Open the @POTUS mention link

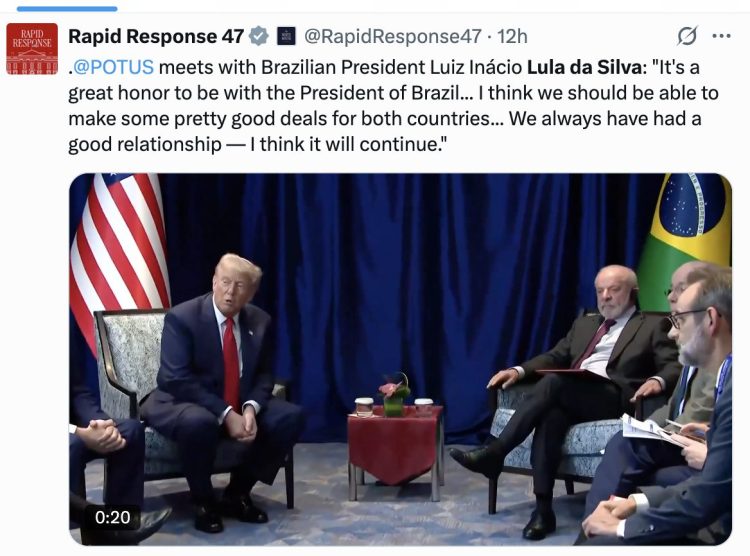[113, 68]
